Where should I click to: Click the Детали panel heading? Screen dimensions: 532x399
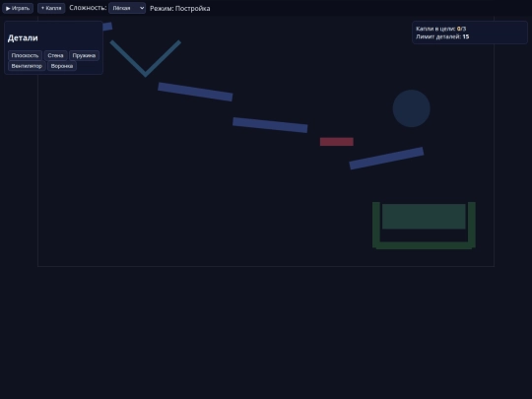(x=23, y=38)
